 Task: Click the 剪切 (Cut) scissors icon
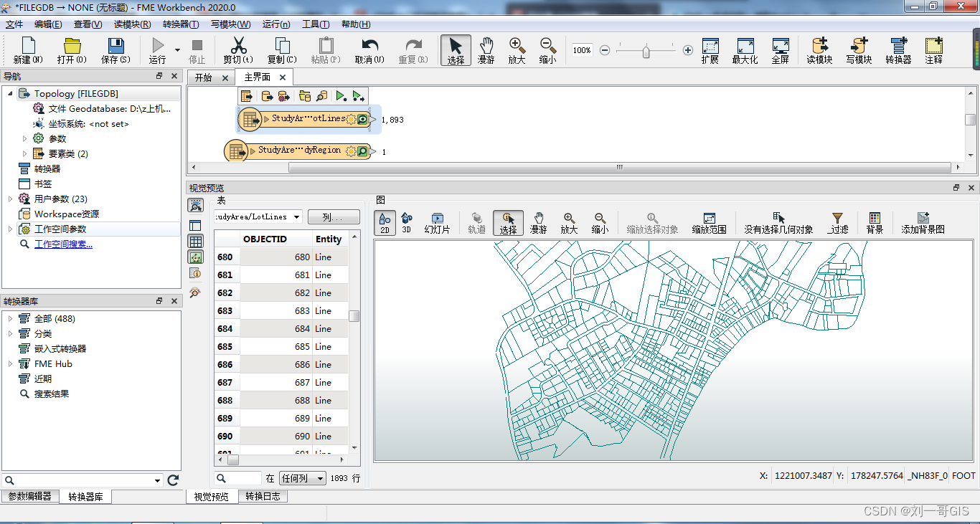tap(238, 46)
